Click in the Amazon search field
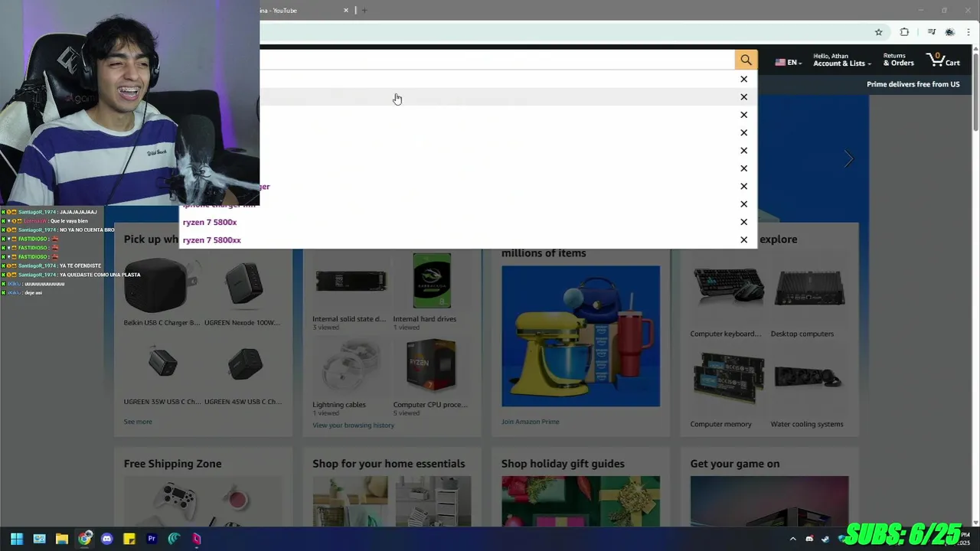Image resolution: width=980 pixels, height=551 pixels. click(496, 60)
